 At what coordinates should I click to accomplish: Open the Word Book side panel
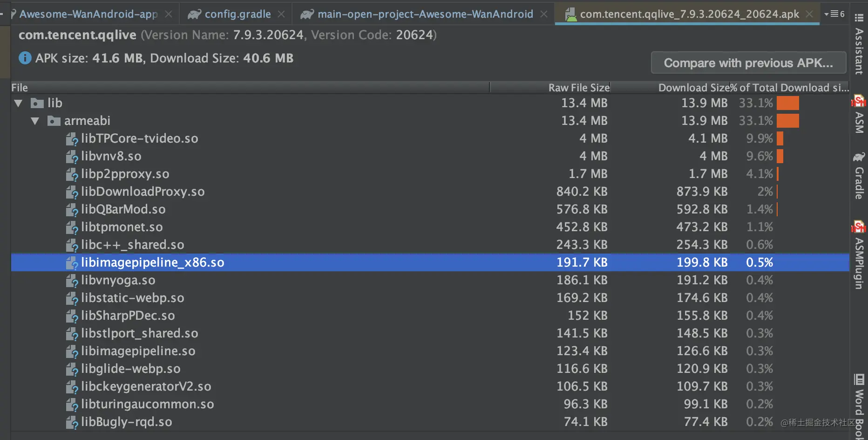coord(859,406)
